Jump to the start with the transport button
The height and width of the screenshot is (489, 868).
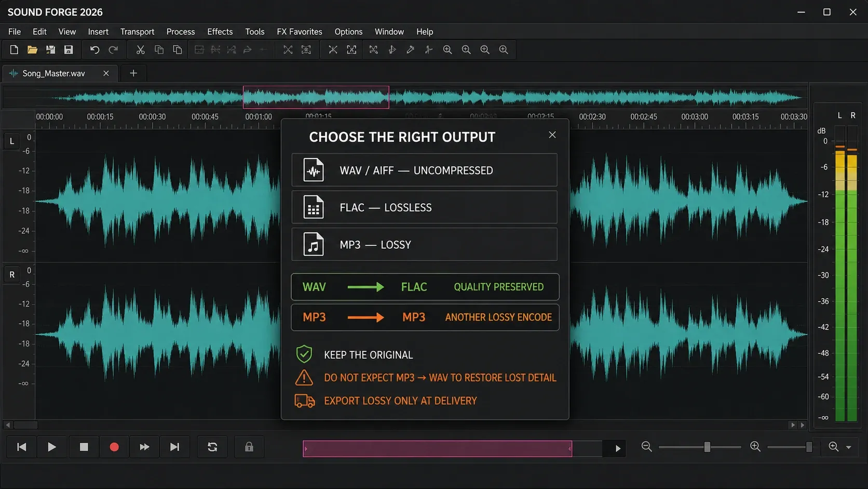22,447
